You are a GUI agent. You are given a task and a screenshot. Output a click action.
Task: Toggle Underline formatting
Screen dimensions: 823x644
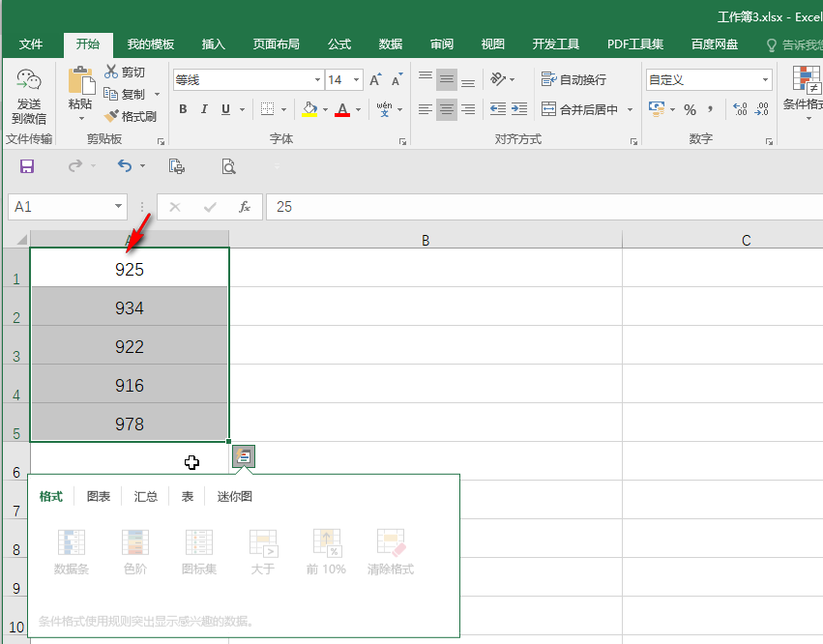pos(225,109)
